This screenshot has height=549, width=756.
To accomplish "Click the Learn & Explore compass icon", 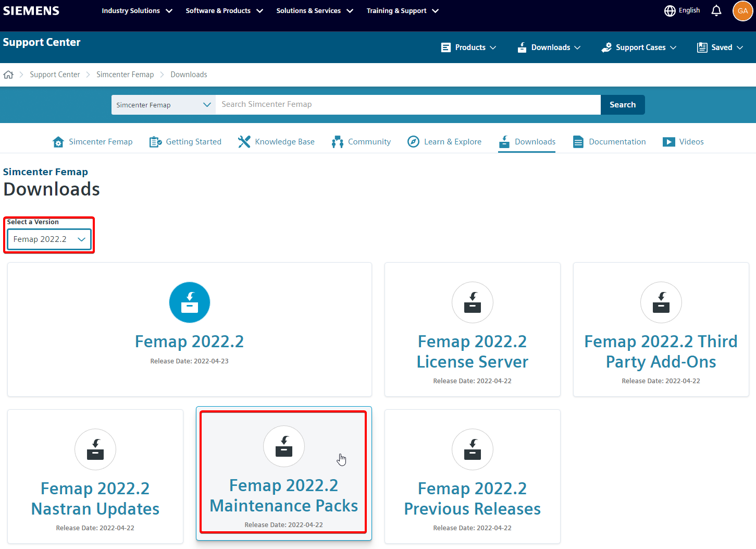I will click(x=413, y=142).
